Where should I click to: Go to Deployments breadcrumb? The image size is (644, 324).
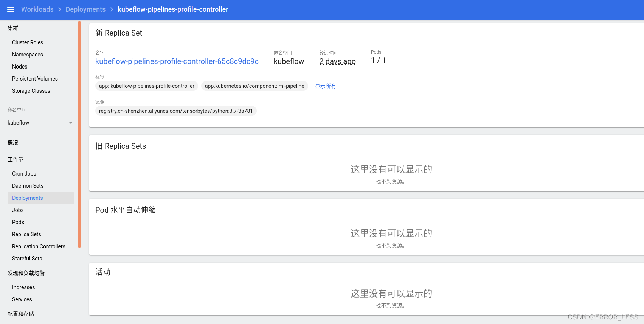tap(85, 9)
